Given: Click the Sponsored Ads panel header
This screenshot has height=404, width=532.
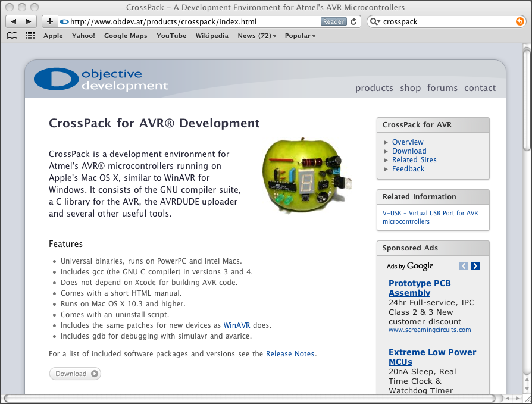Looking at the screenshot, I should click(433, 248).
